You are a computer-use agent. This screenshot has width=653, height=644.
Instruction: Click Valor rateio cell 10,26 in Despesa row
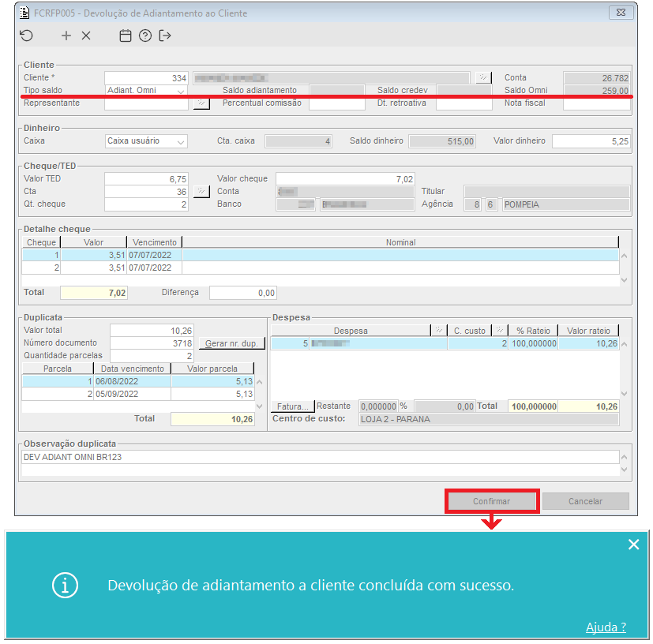[x=588, y=343]
